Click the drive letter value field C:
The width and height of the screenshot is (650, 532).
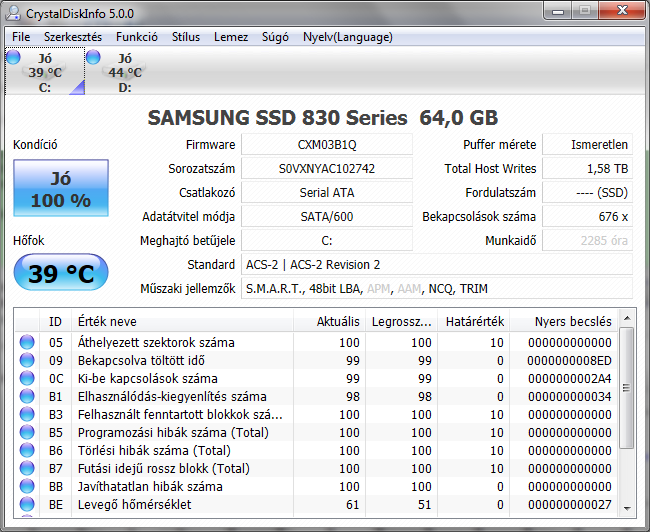tap(327, 240)
